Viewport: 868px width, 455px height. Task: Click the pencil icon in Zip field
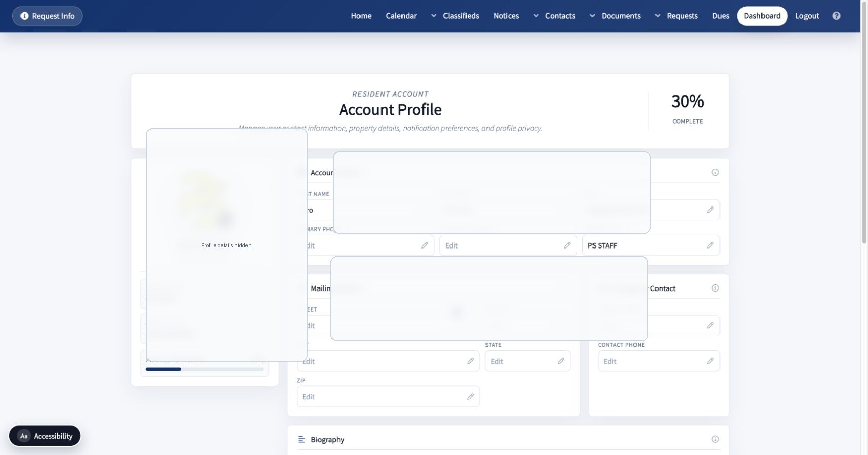pos(470,397)
